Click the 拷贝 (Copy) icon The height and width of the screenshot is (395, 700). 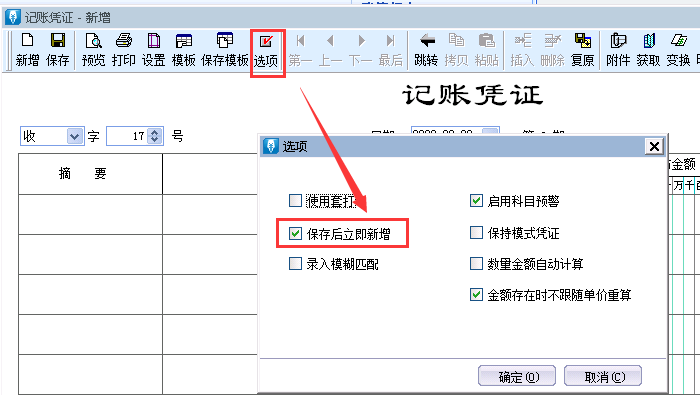point(456,50)
